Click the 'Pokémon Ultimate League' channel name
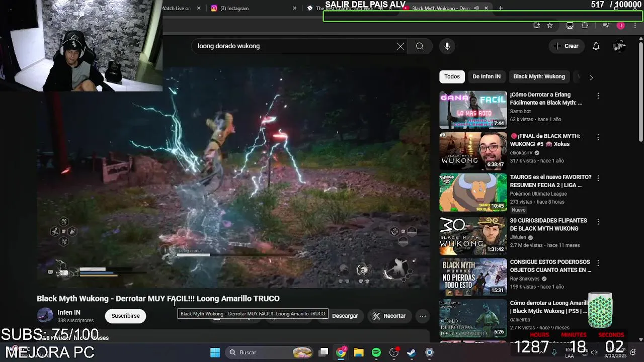 (538, 194)
